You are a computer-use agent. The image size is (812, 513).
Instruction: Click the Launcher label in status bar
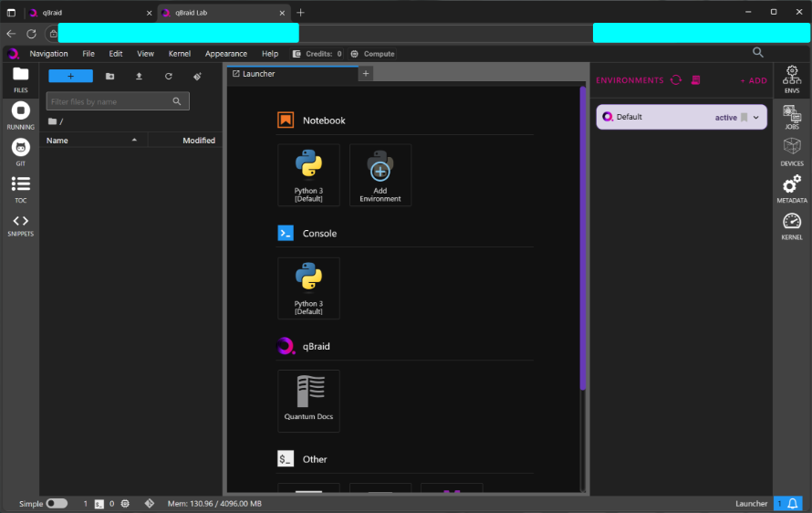point(751,504)
